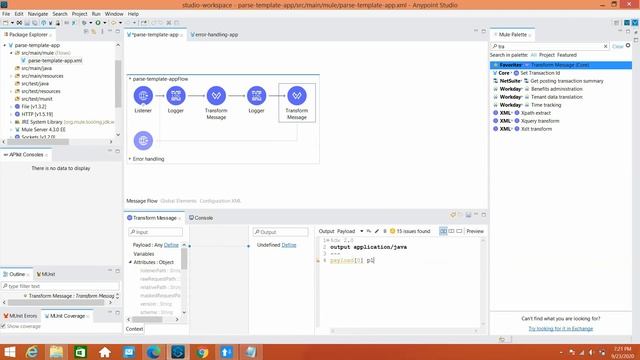The image size is (640, 360).
Task: Switch to the Console tab
Action: [201, 218]
